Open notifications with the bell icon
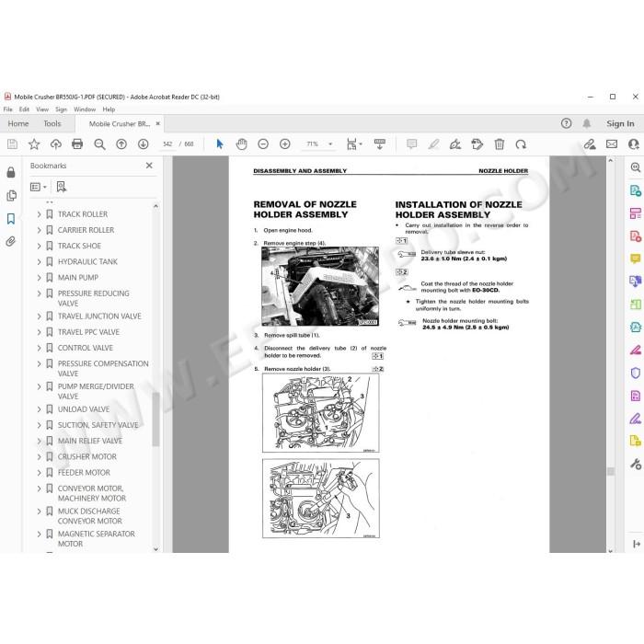644x644 pixels. [587, 123]
